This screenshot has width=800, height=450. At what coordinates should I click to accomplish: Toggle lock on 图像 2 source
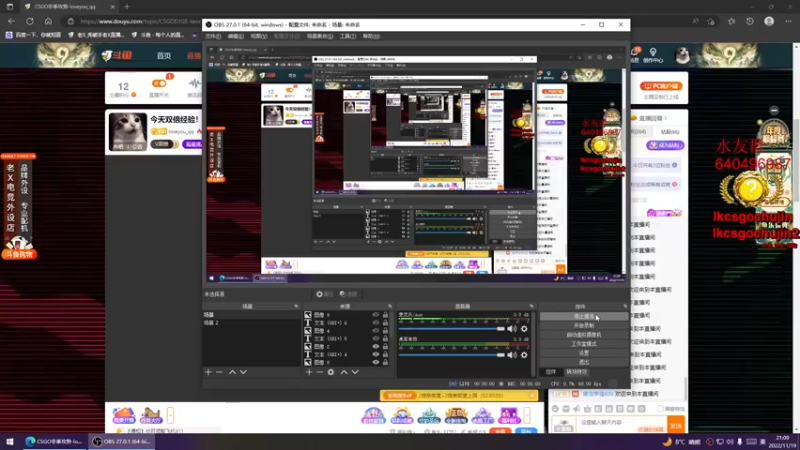click(386, 346)
